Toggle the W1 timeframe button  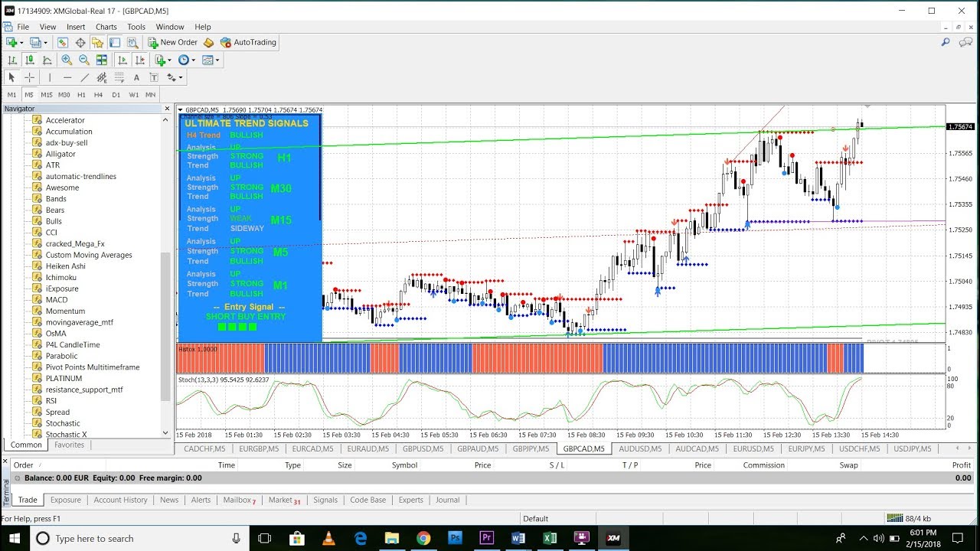(x=133, y=95)
